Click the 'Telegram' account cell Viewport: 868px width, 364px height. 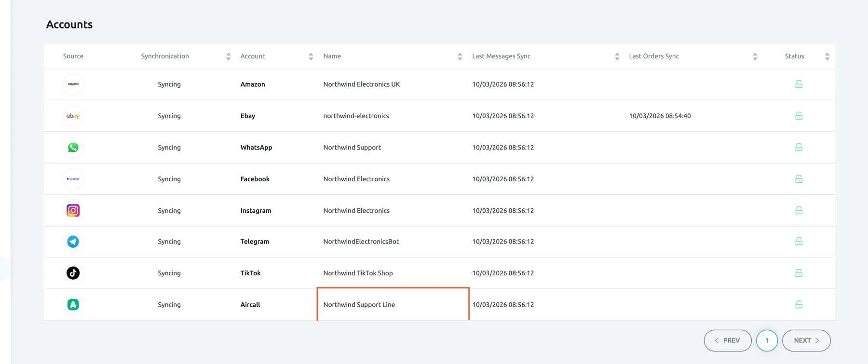(x=255, y=242)
